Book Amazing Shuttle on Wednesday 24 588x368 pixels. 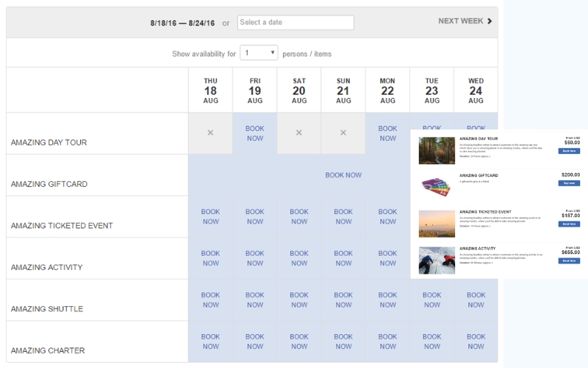(476, 300)
